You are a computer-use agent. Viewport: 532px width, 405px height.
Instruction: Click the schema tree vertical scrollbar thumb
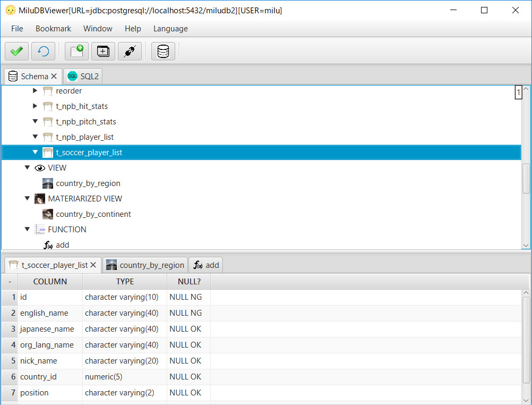click(x=526, y=179)
